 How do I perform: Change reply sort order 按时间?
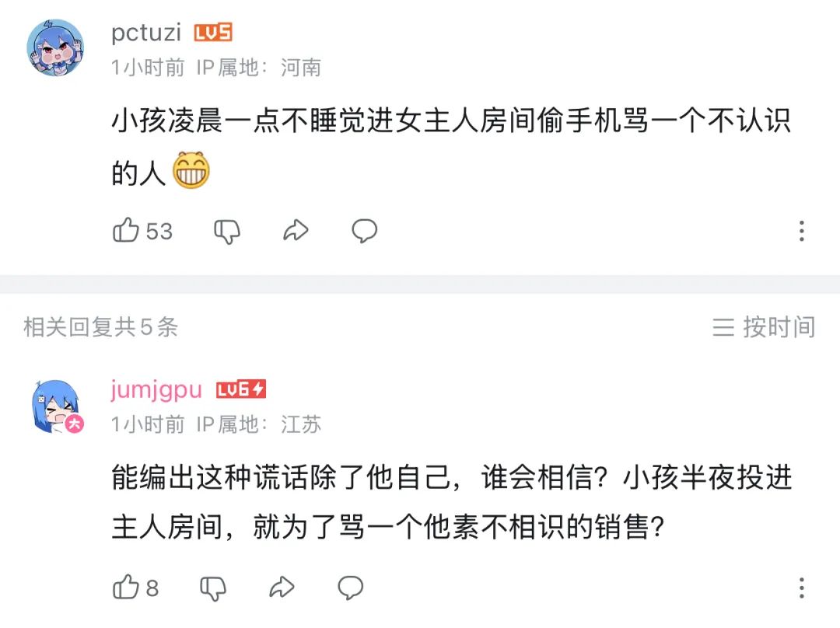click(x=764, y=327)
